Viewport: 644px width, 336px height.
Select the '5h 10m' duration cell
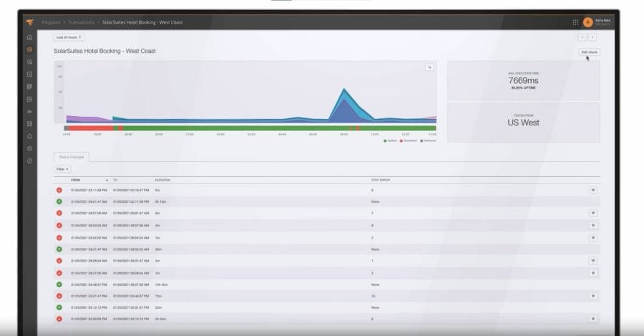(x=160, y=202)
